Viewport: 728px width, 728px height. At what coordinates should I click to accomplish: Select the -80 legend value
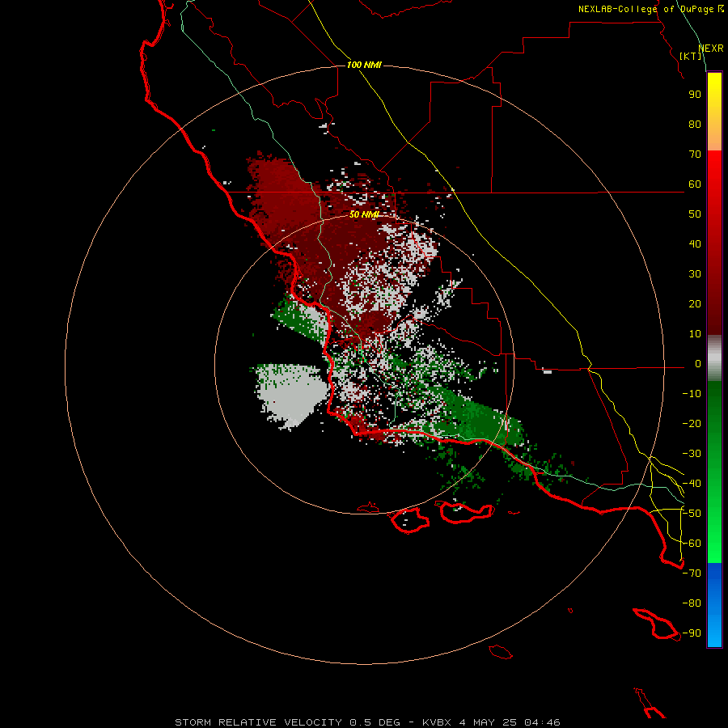coord(692,603)
